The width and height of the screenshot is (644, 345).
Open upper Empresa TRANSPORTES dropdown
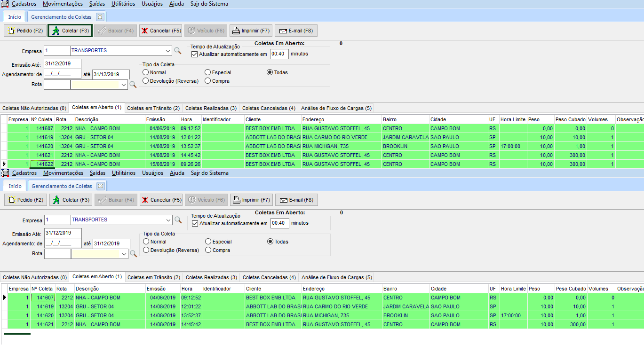coord(168,51)
